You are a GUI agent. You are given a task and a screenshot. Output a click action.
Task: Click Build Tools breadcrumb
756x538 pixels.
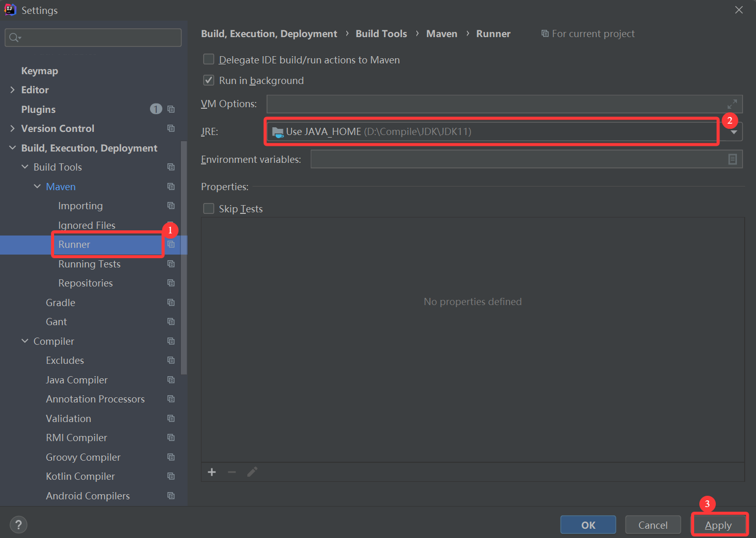pos(381,33)
